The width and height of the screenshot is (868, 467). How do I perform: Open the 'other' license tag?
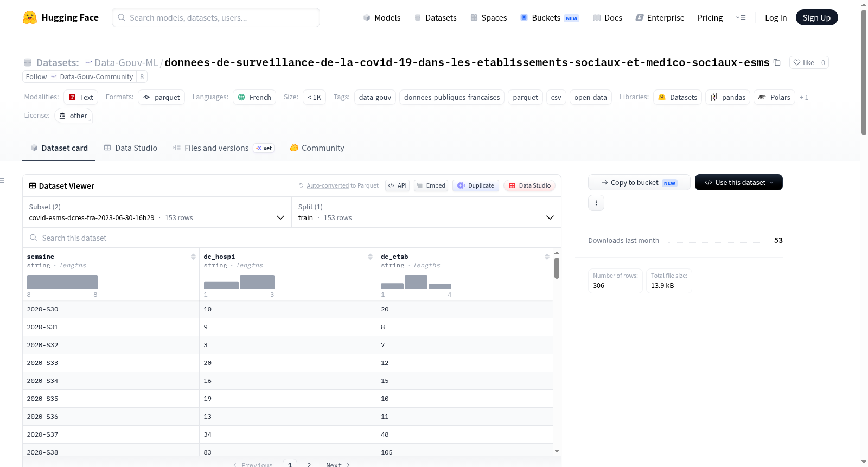[73, 116]
